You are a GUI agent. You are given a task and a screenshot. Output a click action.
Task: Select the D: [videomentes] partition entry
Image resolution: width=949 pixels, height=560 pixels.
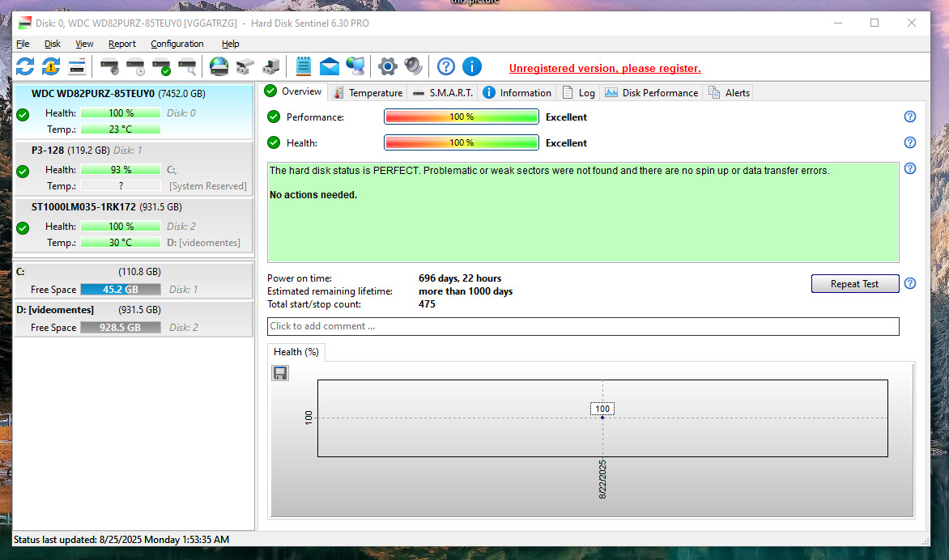click(133, 319)
